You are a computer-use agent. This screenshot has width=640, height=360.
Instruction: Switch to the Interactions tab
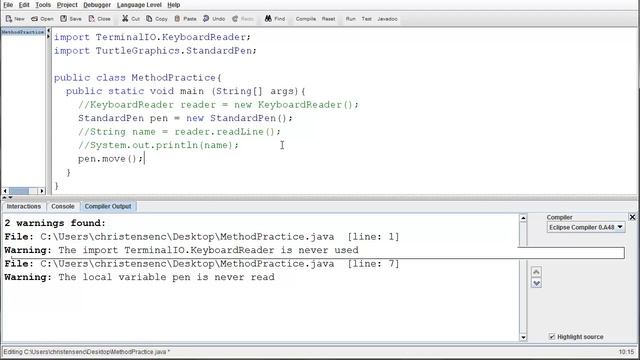pyautogui.click(x=24, y=207)
